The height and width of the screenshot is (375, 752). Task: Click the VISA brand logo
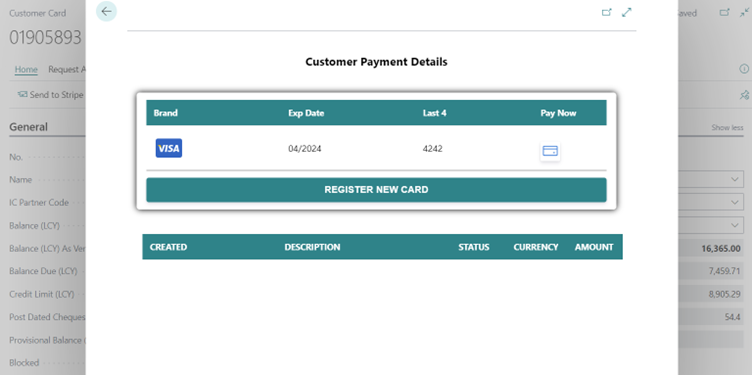(169, 148)
